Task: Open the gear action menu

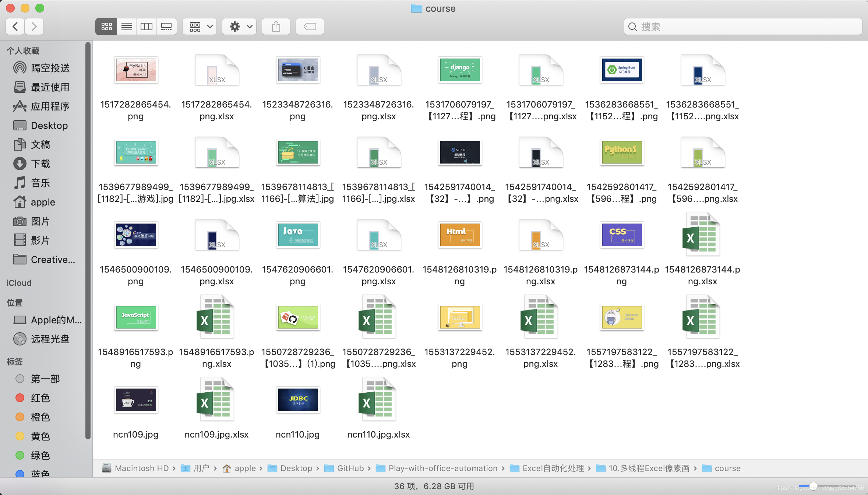Action: (240, 27)
